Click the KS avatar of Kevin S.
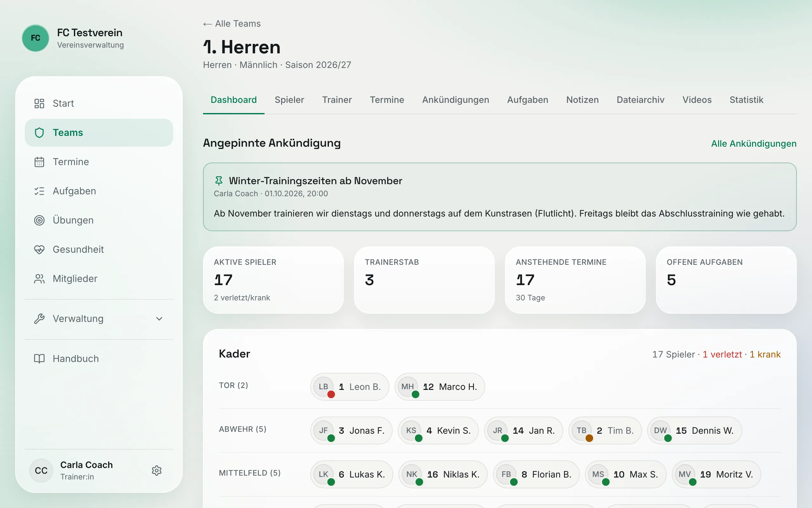812x508 pixels. tap(411, 431)
